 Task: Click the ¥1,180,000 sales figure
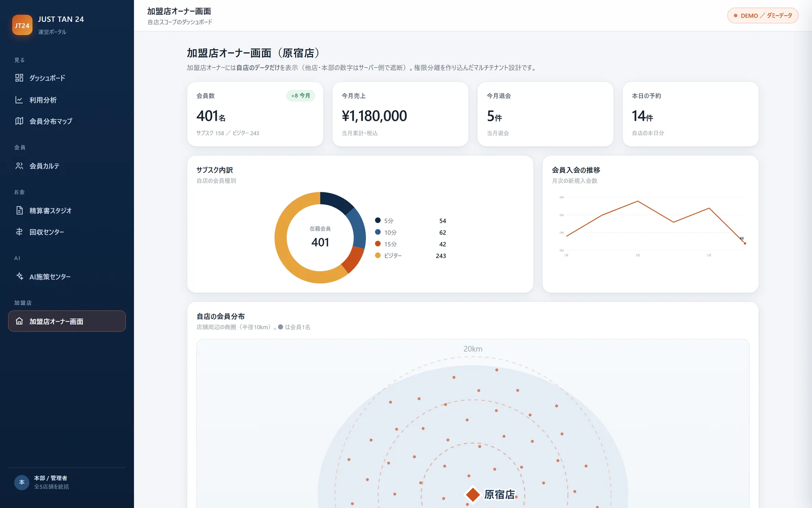374,116
